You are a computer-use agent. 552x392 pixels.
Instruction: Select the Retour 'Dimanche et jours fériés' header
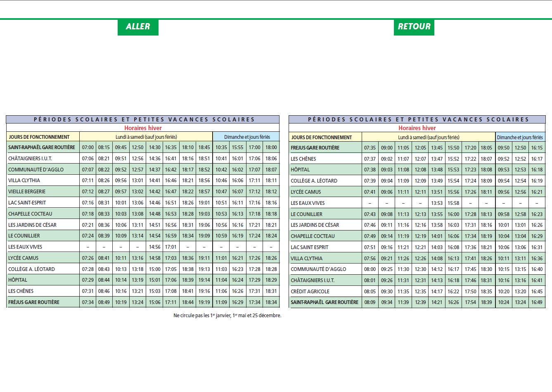coord(520,138)
